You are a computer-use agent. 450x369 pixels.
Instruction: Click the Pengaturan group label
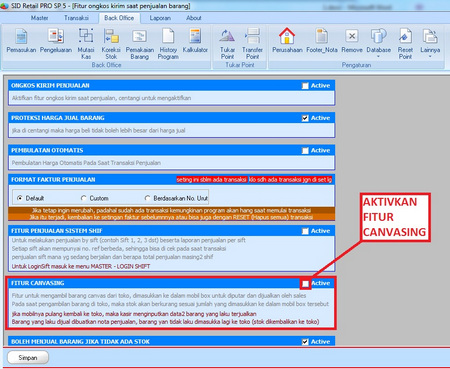[356, 65]
